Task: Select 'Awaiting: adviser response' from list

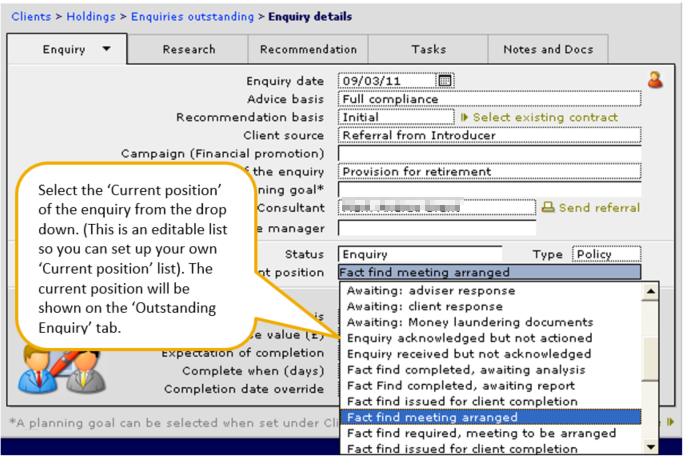Action: tap(491, 291)
